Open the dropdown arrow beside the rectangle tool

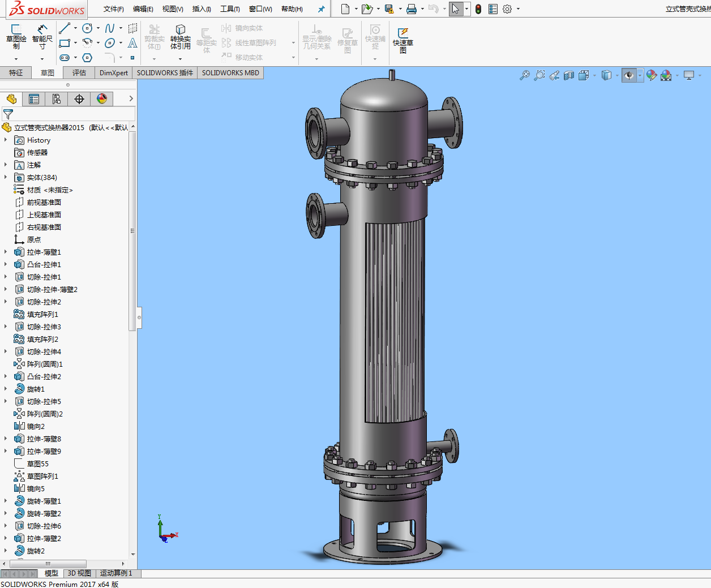point(75,43)
